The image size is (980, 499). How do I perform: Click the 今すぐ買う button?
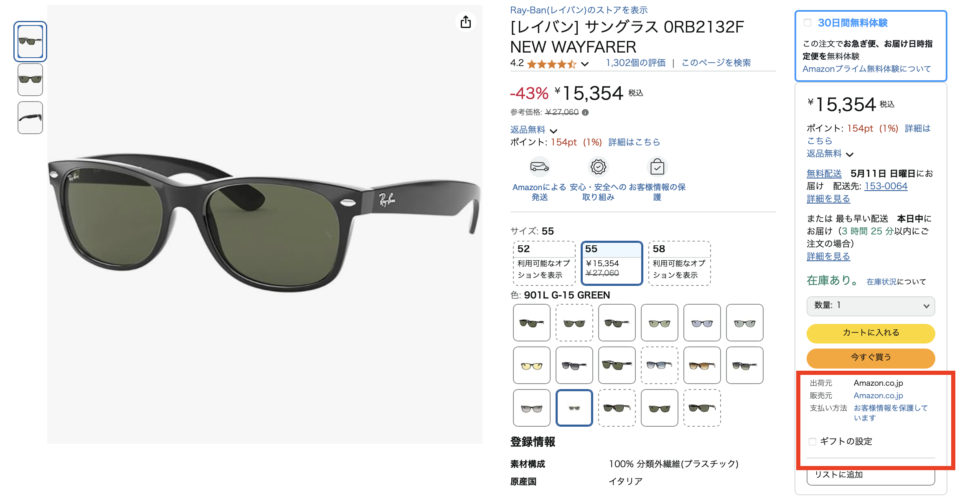coord(871,358)
